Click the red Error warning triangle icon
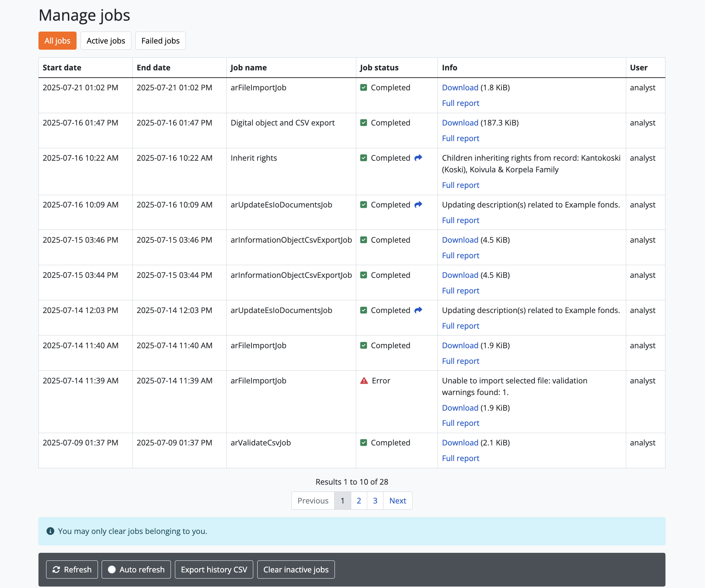The width and height of the screenshot is (705, 588). point(364,381)
